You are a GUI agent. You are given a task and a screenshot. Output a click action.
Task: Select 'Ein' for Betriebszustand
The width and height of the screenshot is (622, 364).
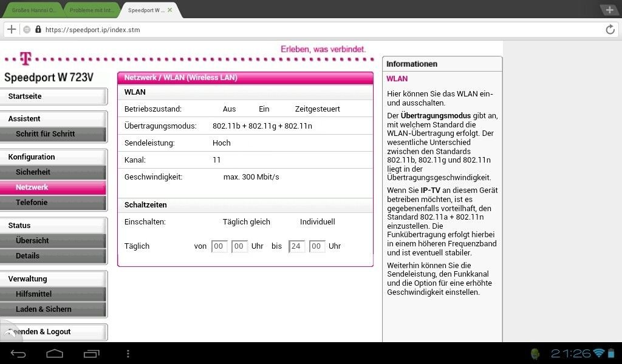[x=264, y=109]
